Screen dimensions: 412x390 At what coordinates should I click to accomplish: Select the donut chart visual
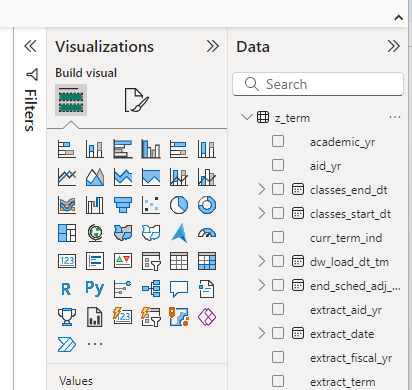(x=207, y=205)
